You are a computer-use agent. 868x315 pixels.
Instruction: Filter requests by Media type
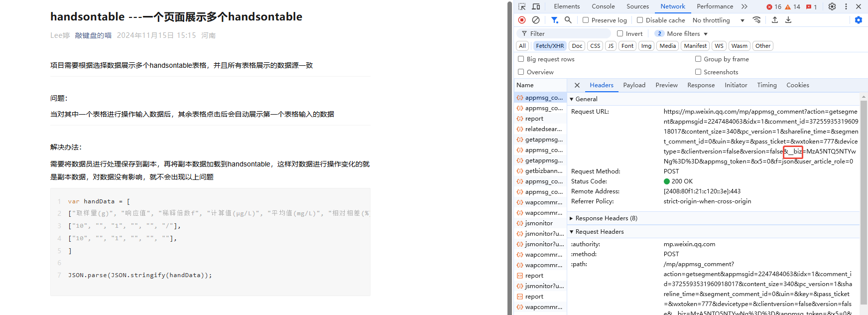[668, 46]
